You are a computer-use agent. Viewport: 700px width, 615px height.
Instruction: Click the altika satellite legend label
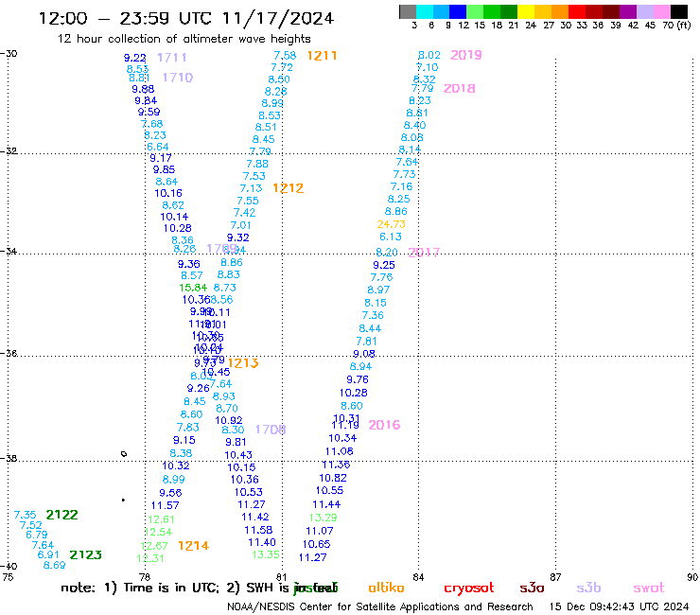click(386, 588)
